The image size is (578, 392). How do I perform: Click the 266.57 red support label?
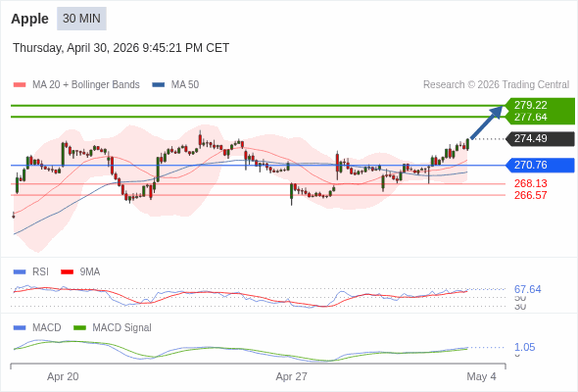tap(530, 195)
